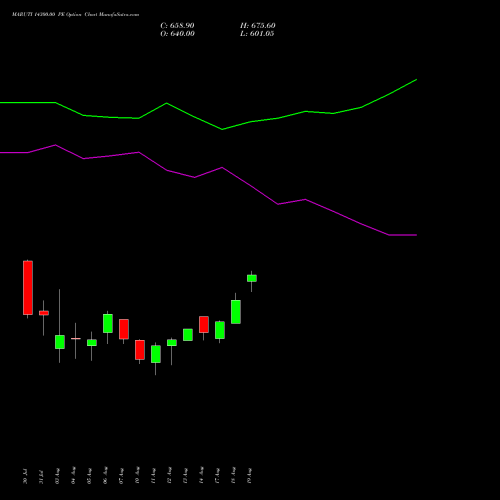Screen dimensions: 500x500
Task: Click the 17 Aug date axis label
Action: (218, 476)
